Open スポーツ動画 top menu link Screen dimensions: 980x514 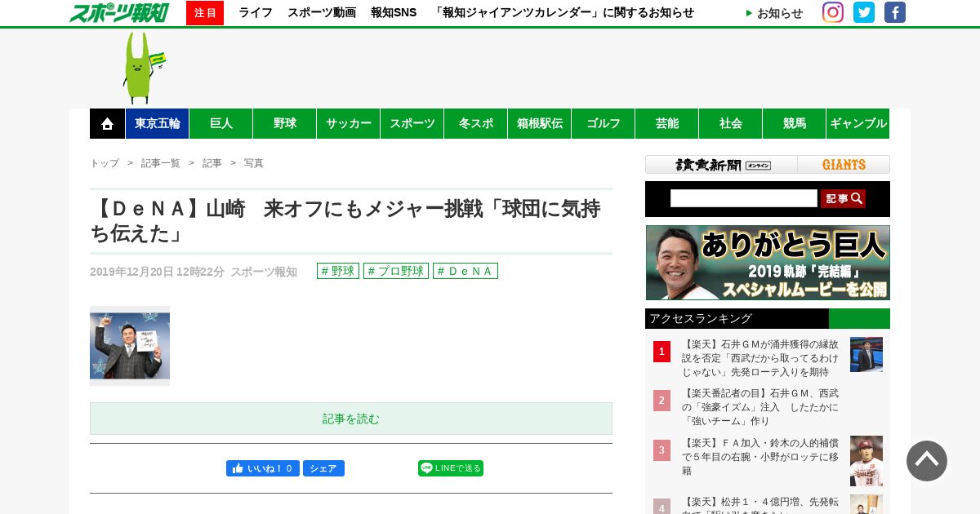click(322, 13)
